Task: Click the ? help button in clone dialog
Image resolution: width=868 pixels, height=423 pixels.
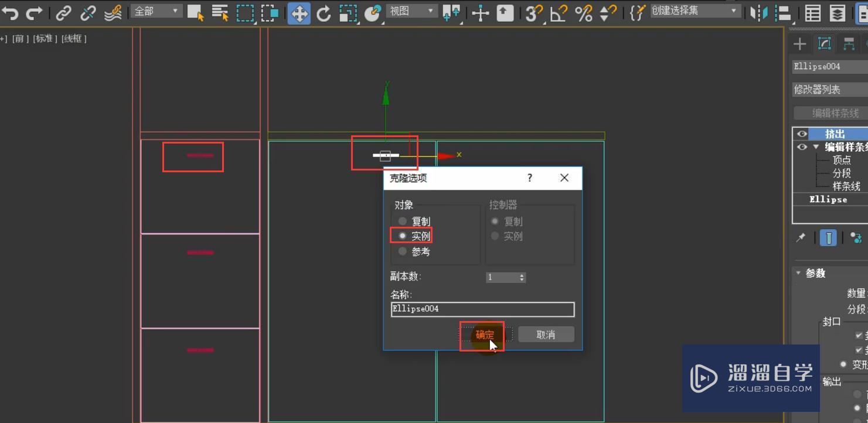Action: [530, 178]
